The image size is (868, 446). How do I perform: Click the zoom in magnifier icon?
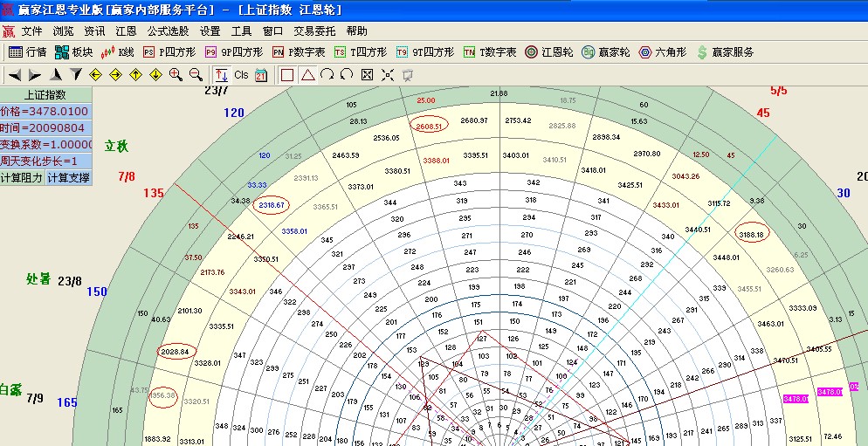(176, 75)
